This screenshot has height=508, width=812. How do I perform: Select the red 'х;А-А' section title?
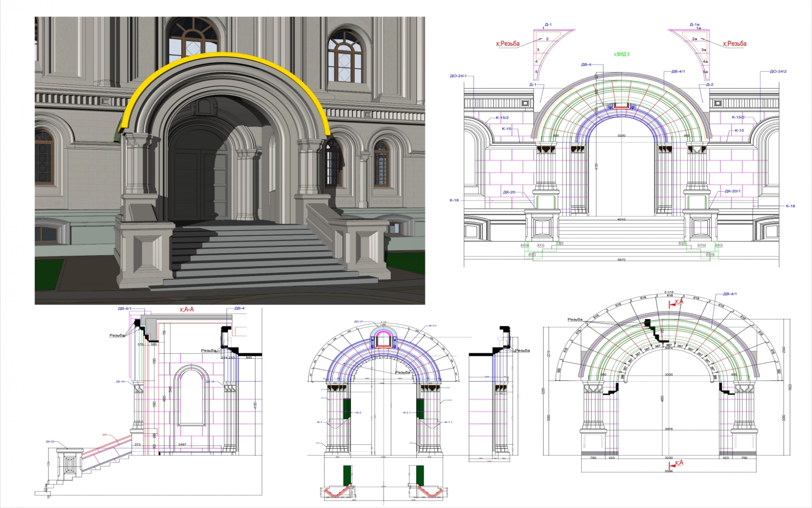tap(187, 309)
